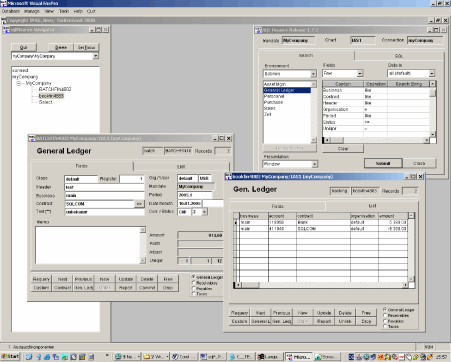The height and width of the screenshot is (362, 451).
Task: Select General Ledger radio in bookfin window
Action: click(x=385, y=310)
